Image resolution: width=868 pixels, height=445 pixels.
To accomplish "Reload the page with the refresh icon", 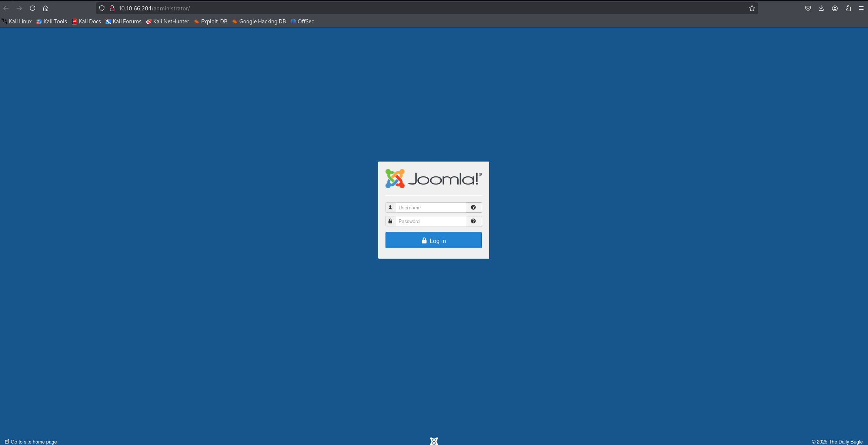I will point(33,8).
